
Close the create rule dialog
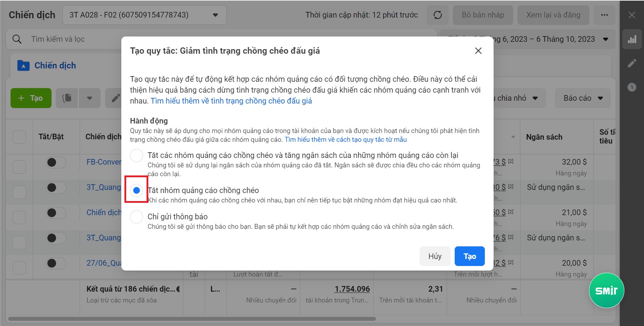478,51
